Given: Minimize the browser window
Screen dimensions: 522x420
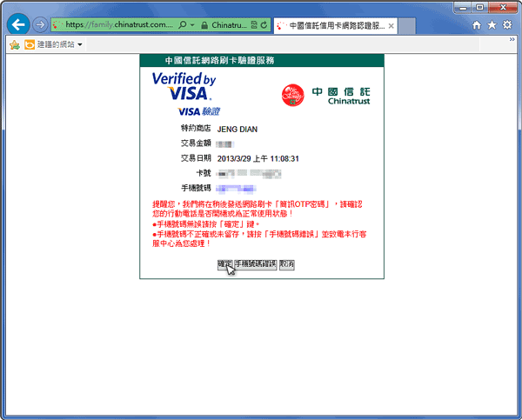Looking at the screenshot, I should click(463, 8).
